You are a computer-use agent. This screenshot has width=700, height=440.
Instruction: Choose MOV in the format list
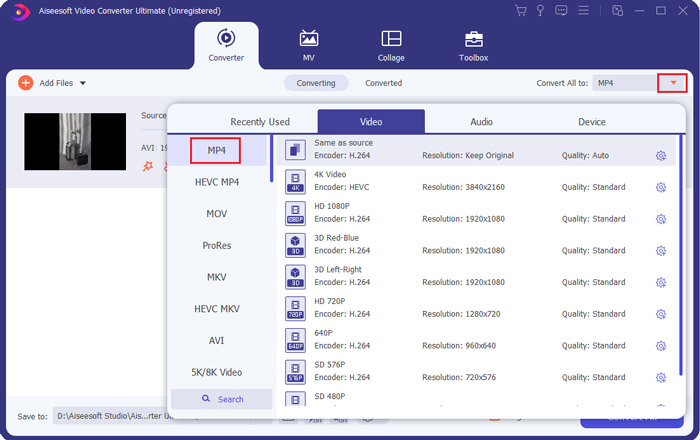click(217, 214)
